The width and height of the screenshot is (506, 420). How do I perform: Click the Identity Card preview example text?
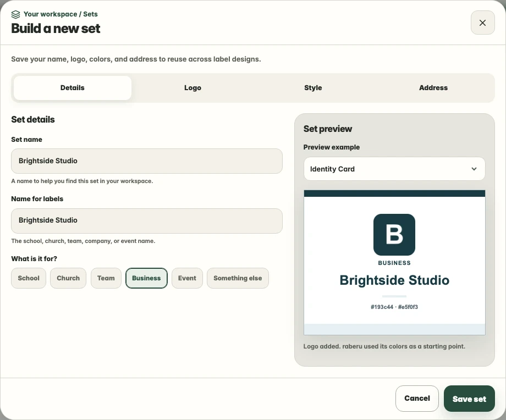pyautogui.click(x=332, y=169)
